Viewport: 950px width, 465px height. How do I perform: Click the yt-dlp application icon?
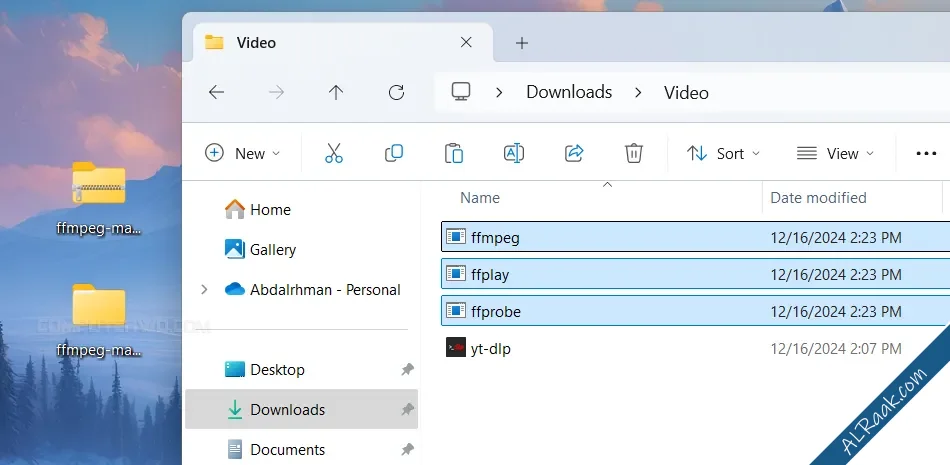coord(456,347)
